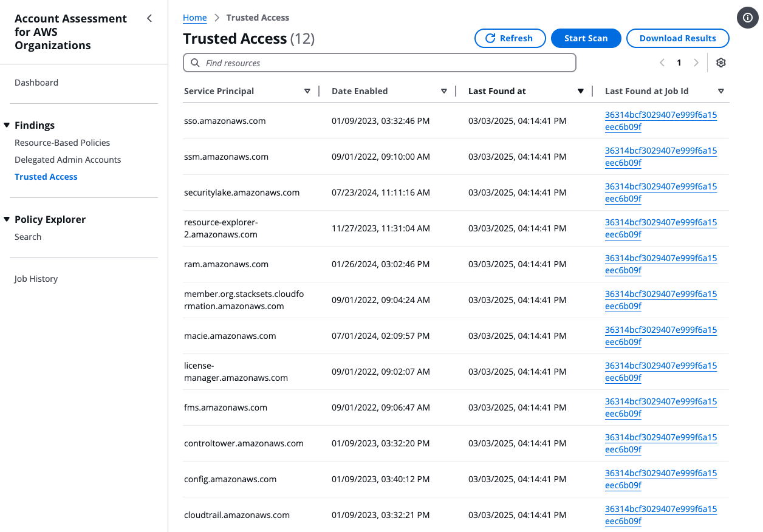
Task: Open Job History page
Action: (x=36, y=279)
